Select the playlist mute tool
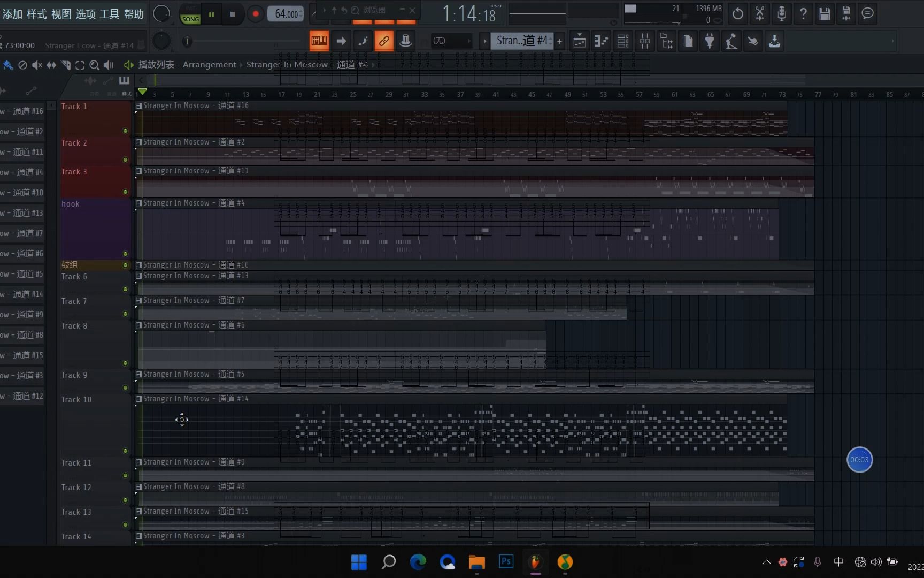 37,65
